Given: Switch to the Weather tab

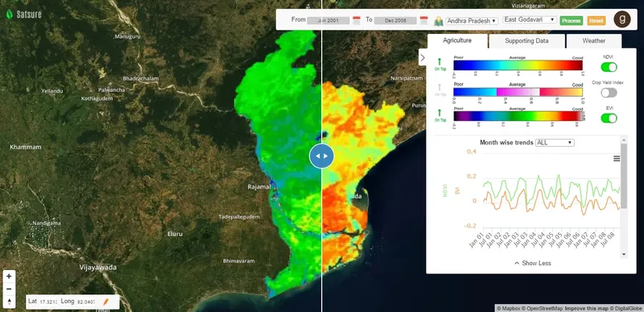Looking at the screenshot, I should click(593, 40).
